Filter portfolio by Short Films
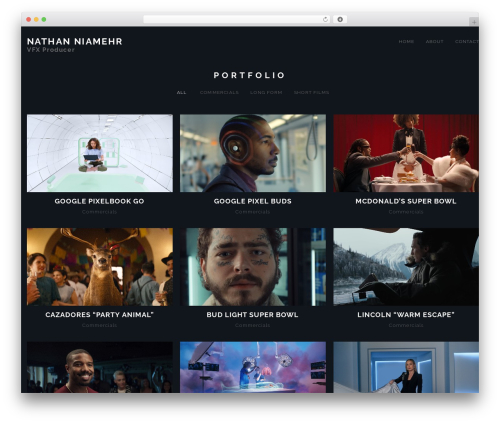Image resolution: width=500 pixels, height=423 pixels. pos(311,92)
